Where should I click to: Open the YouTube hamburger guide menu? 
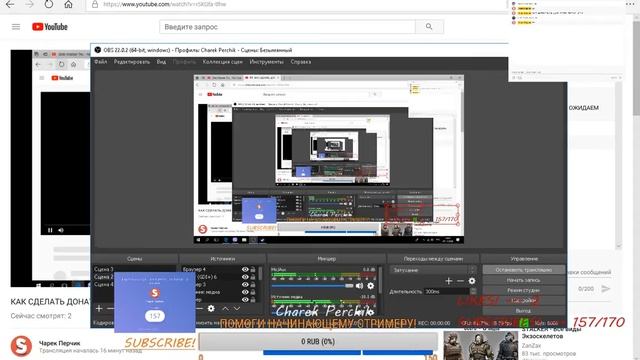pyautogui.click(x=16, y=27)
